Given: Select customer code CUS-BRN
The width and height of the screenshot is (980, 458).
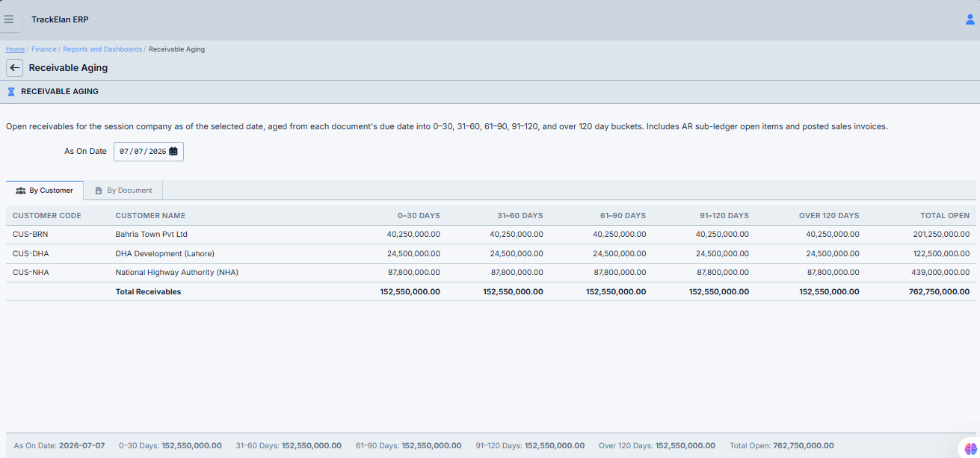Looking at the screenshot, I should tap(31, 235).
